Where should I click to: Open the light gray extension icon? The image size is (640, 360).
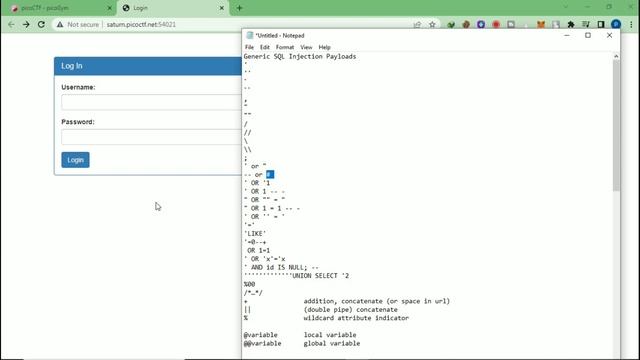click(556, 25)
